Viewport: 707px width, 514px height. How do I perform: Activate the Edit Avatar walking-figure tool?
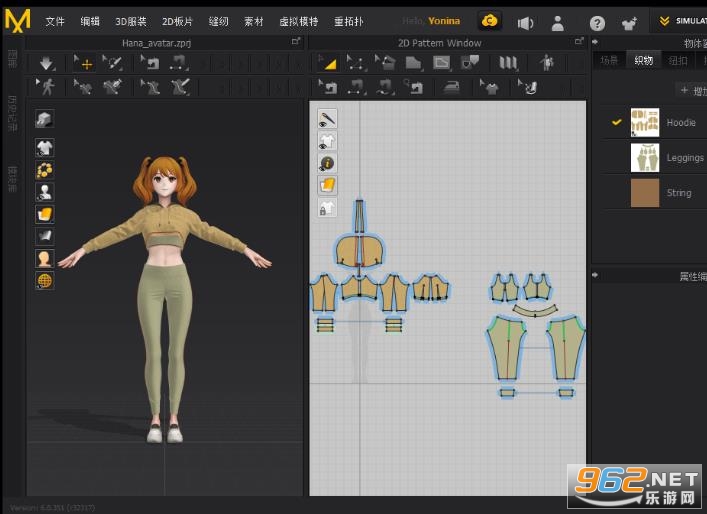coord(46,86)
